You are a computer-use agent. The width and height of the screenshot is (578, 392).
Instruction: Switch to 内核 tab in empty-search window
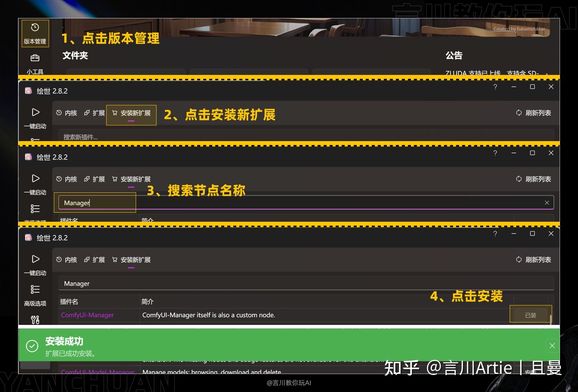(x=67, y=113)
